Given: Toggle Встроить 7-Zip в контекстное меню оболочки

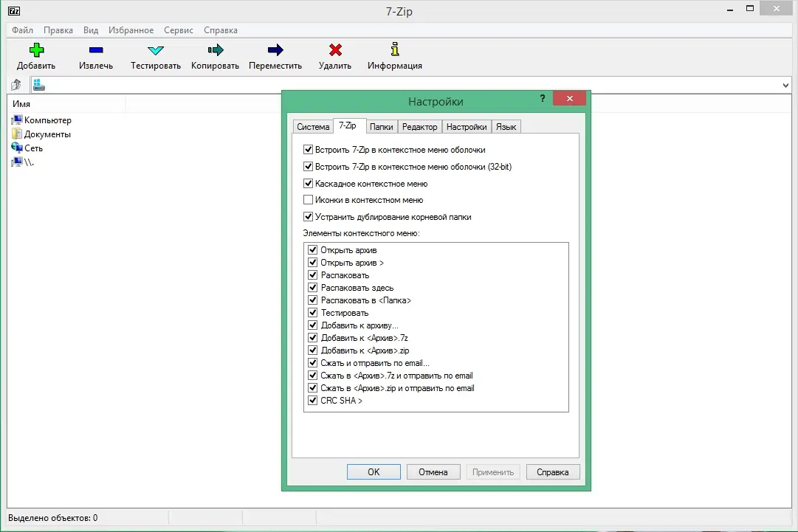Looking at the screenshot, I should click(308, 150).
